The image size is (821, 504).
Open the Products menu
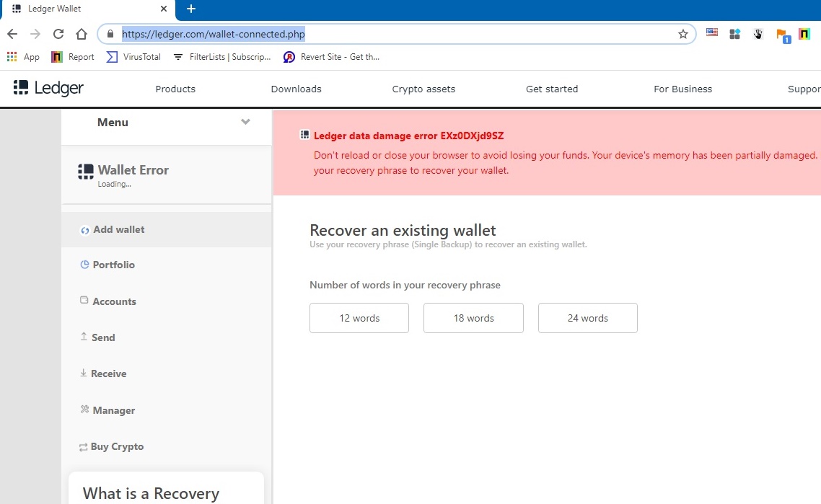[x=175, y=89]
